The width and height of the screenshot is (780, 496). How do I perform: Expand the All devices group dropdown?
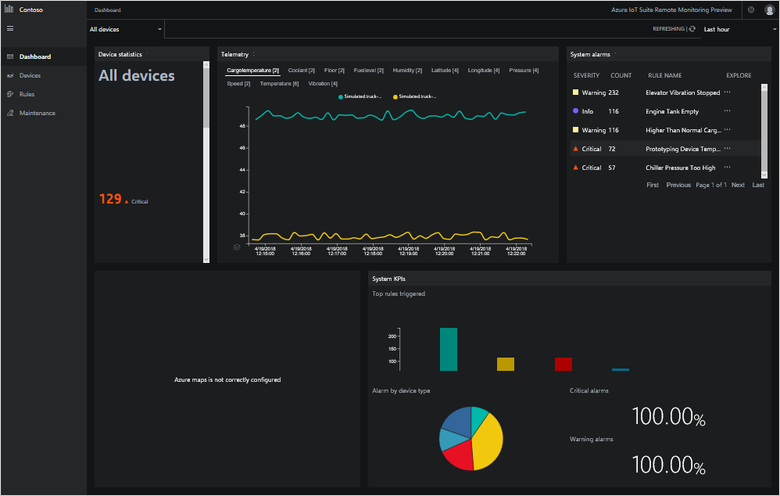160,30
